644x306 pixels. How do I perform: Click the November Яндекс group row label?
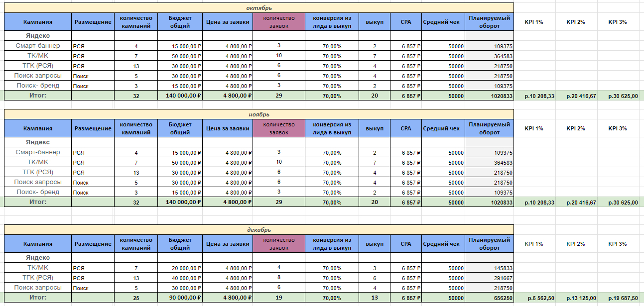coord(38,142)
